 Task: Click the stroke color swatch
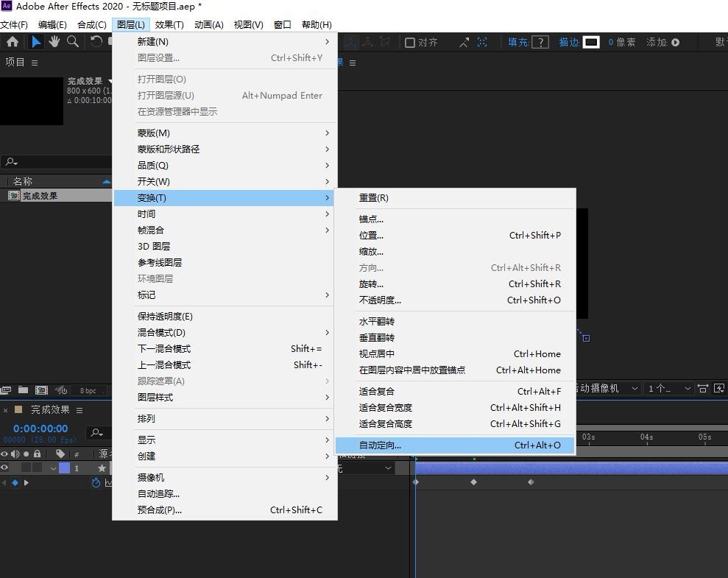591,42
